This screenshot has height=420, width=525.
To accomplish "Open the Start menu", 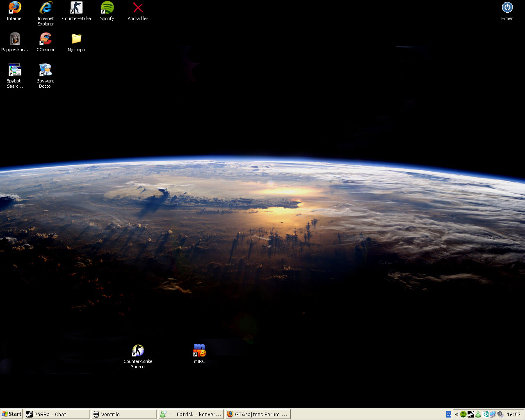I will pos(11,414).
